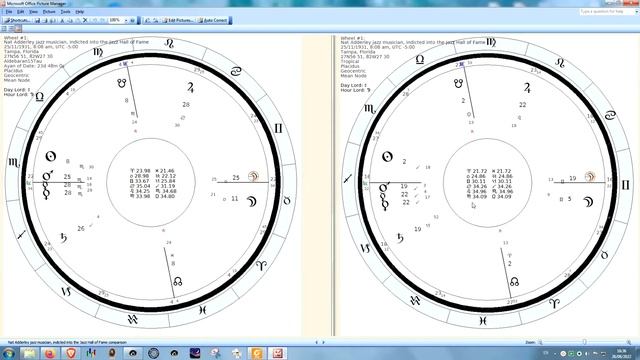Expand the zoom percentage dropdown arrow
This screenshot has height=360, width=640.
pyautogui.click(x=126, y=20)
